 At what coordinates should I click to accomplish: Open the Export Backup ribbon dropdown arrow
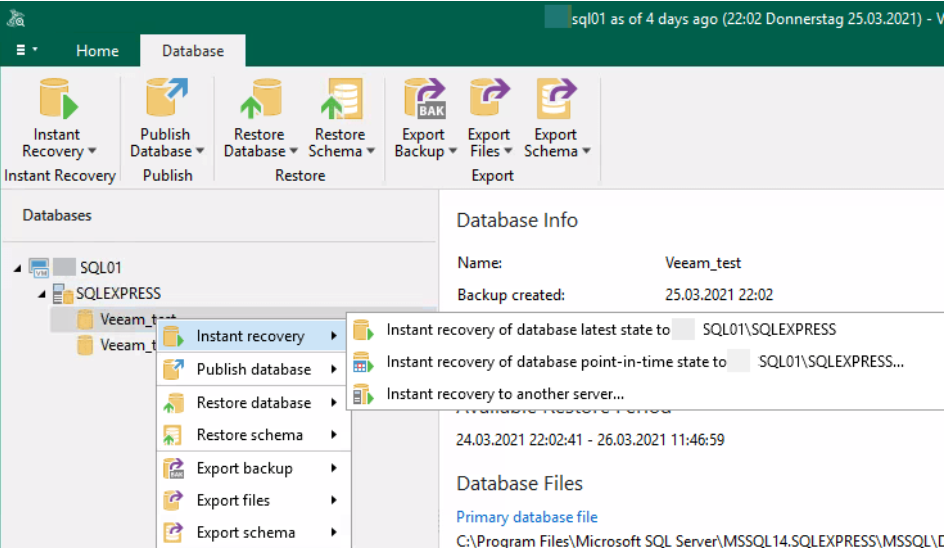(x=453, y=151)
